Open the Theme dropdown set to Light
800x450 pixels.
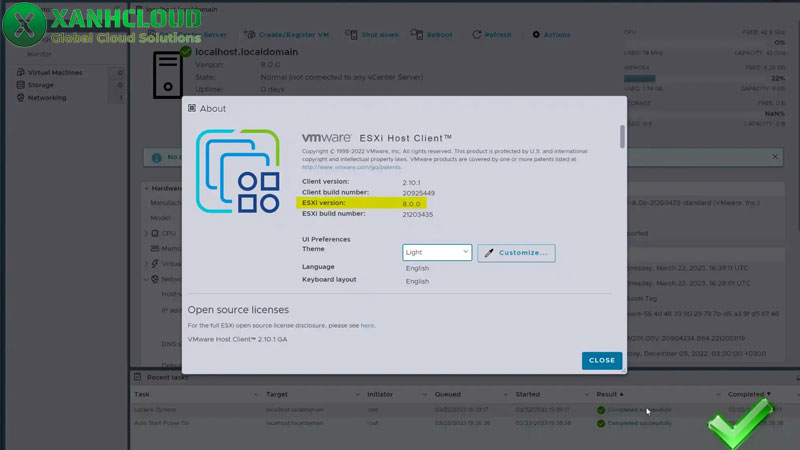click(x=437, y=253)
